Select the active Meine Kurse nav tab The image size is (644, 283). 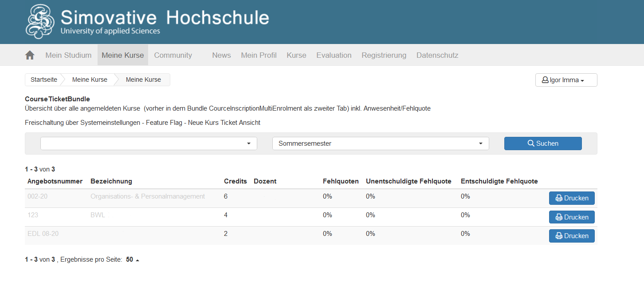(123, 55)
